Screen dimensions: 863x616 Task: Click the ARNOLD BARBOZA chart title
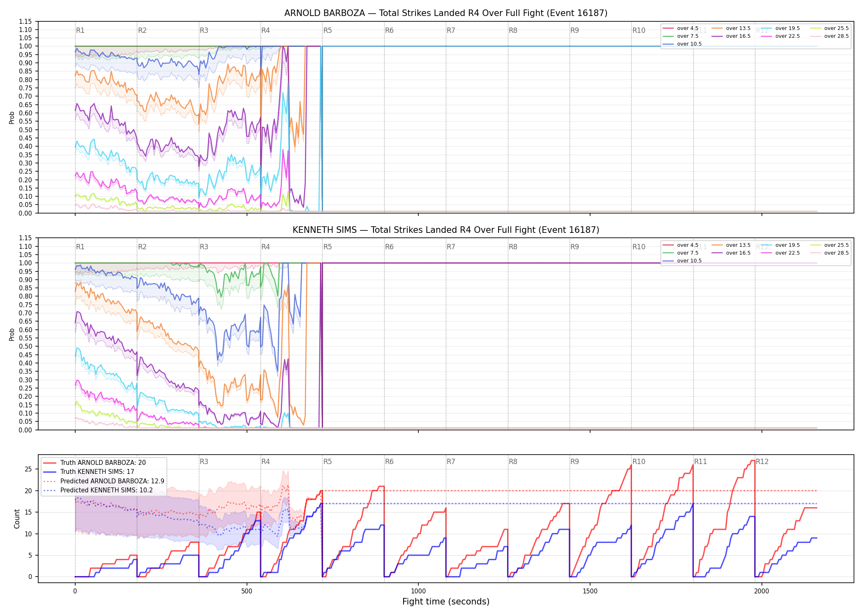click(446, 13)
